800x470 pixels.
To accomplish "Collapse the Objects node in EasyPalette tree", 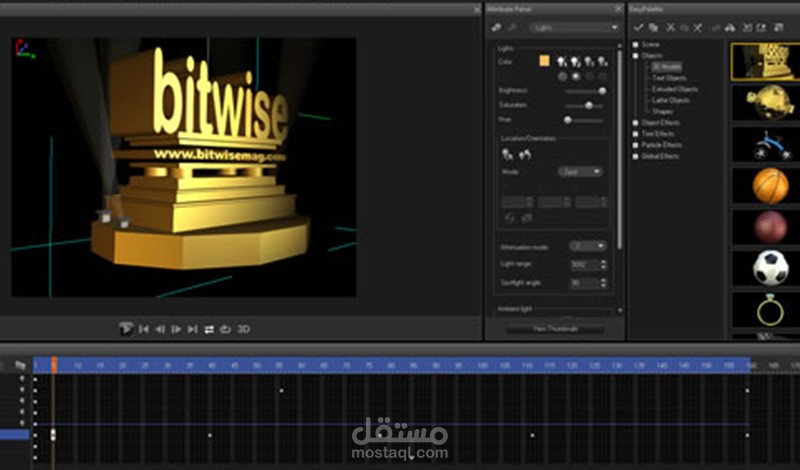I will coord(635,56).
